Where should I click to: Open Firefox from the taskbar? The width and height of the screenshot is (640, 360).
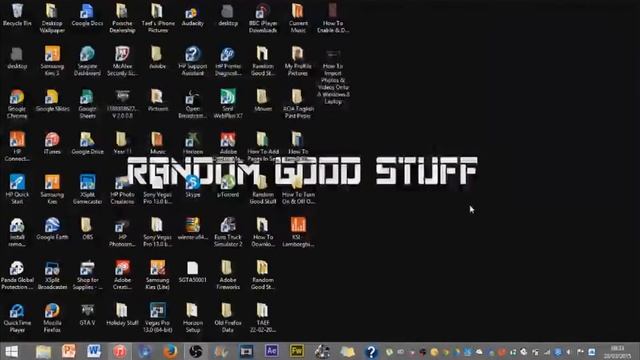tap(170, 351)
